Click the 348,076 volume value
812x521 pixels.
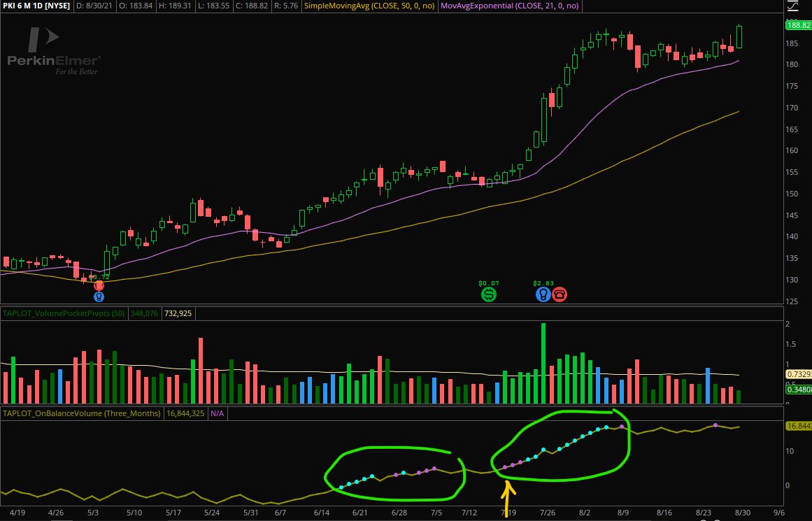coord(144,313)
